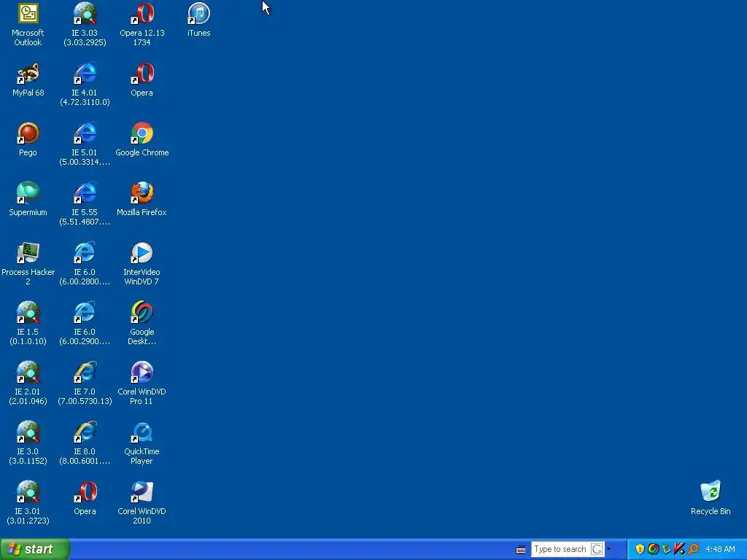Click the Safely Remove Hardware tray icon

pos(666,549)
